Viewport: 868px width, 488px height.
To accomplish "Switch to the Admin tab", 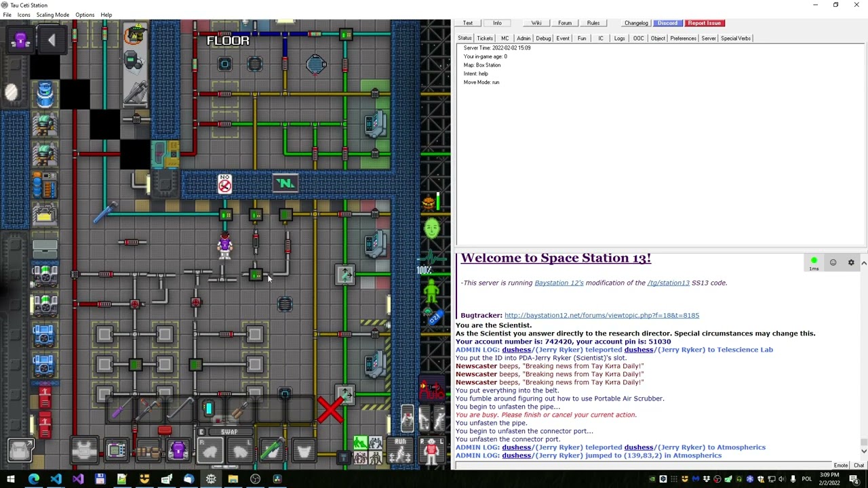I will coord(524,39).
